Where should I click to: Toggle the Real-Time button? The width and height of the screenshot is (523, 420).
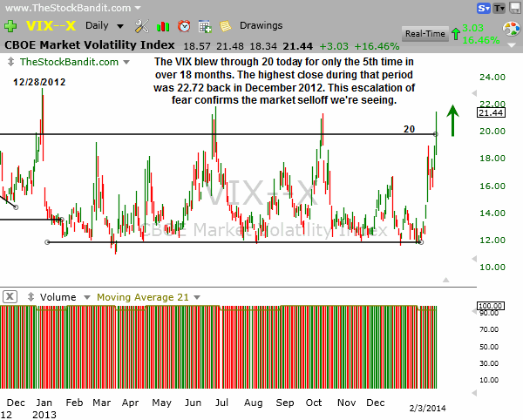pyautogui.click(x=426, y=33)
